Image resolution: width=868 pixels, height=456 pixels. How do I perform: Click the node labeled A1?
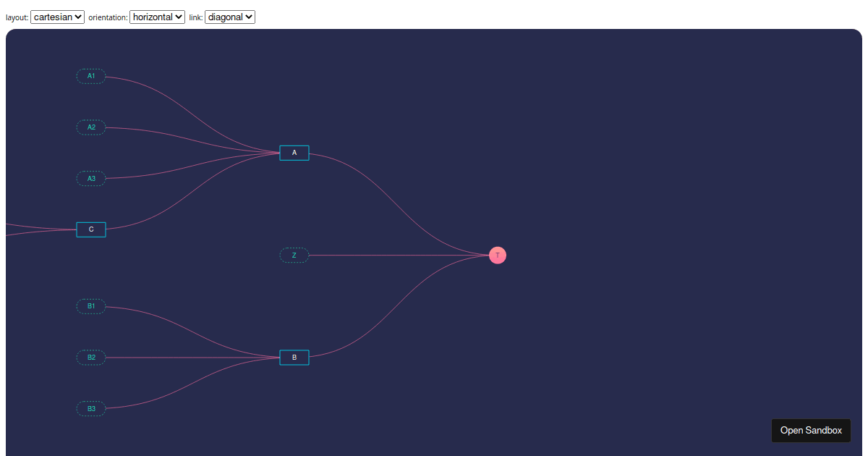tap(90, 76)
